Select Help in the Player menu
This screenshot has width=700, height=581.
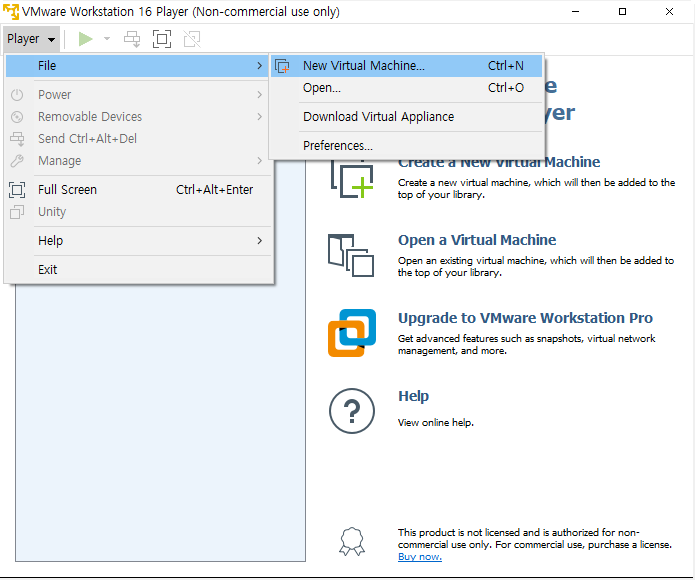[137, 241]
